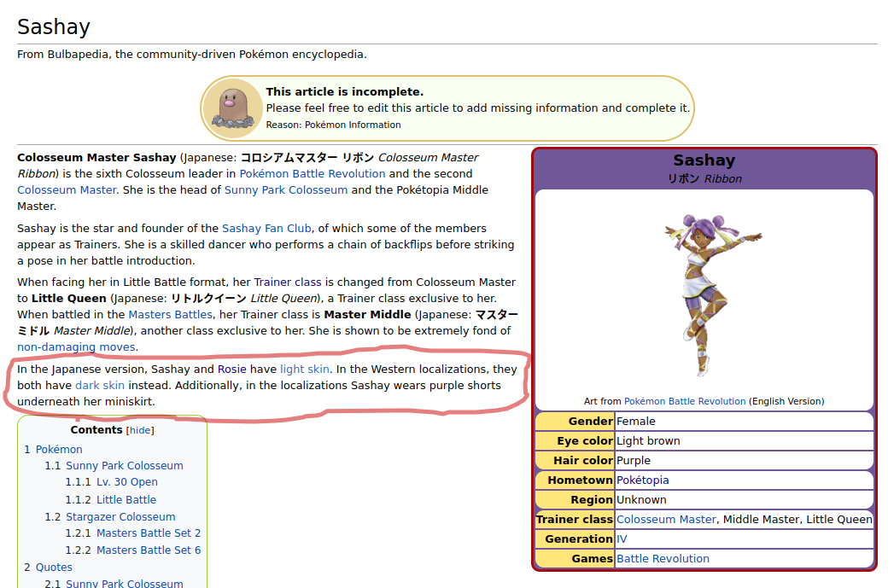Image resolution: width=894 pixels, height=588 pixels.
Task: Click the 'Reason: Pokémon Information' text
Action: [334, 125]
